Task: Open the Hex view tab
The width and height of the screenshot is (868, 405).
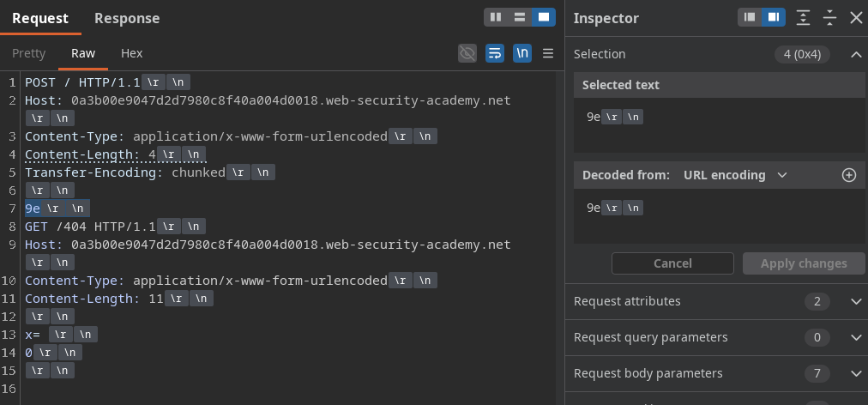Action: 132,53
